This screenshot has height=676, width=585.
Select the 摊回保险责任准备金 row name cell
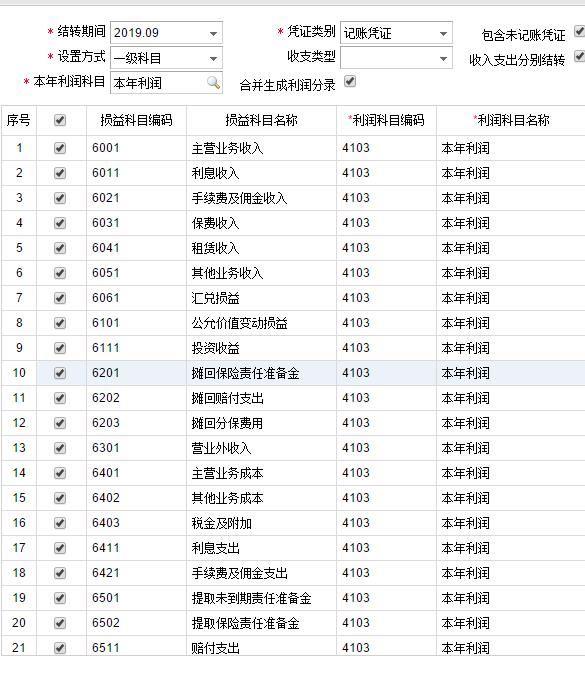click(261, 373)
